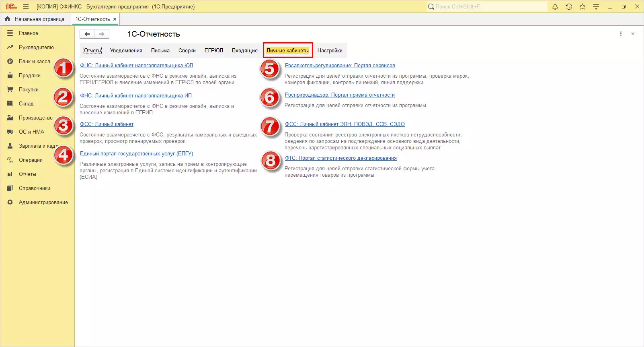Switch to the Настройки tab
Screen dimensions: 644x347
330,51
